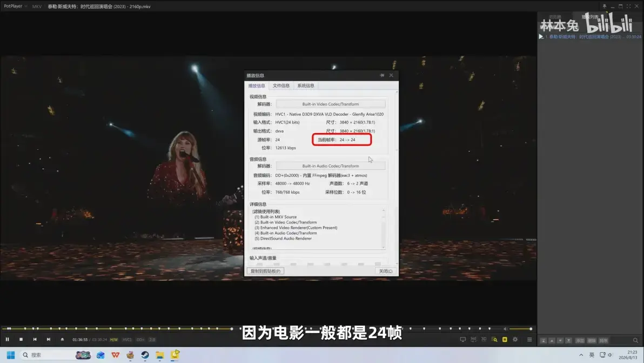644x363 pixels.
Task: Switch to the 文件信息 tab
Action: tap(281, 85)
